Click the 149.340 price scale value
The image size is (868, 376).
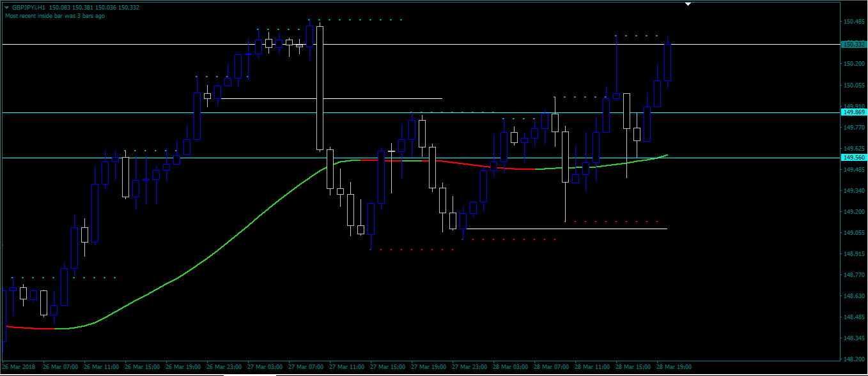(855, 190)
